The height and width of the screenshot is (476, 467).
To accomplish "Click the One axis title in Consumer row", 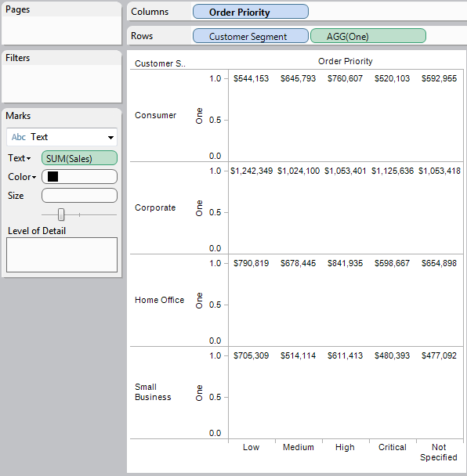I will point(199,116).
